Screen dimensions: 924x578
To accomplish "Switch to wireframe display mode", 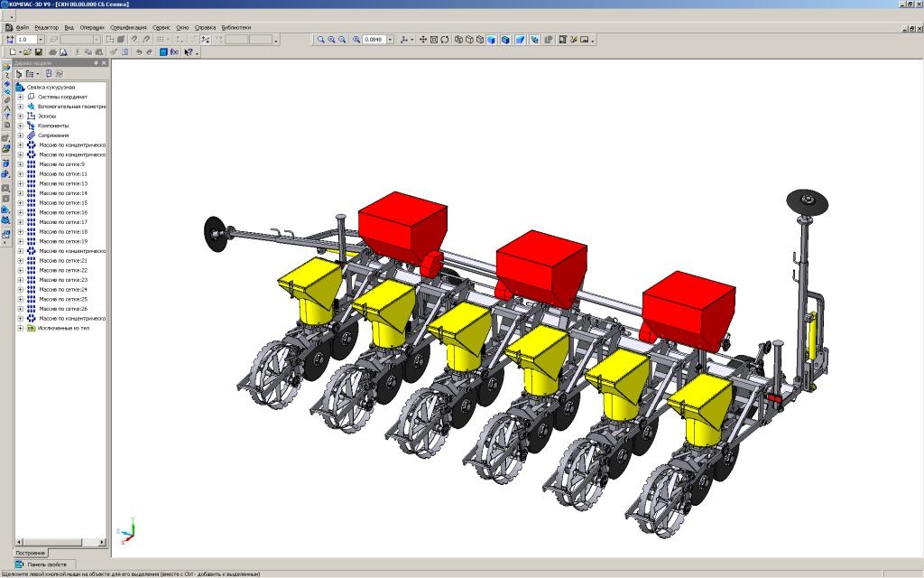I will pyautogui.click(x=459, y=40).
